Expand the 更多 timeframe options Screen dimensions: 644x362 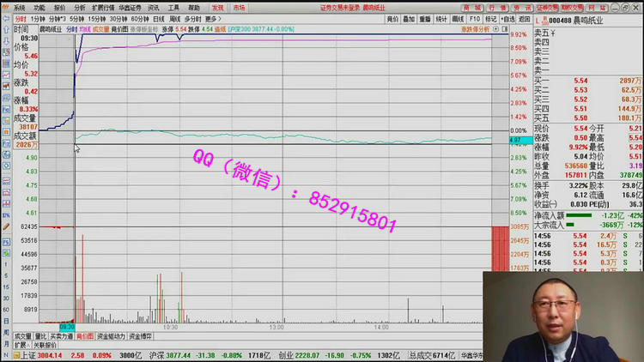pos(213,18)
